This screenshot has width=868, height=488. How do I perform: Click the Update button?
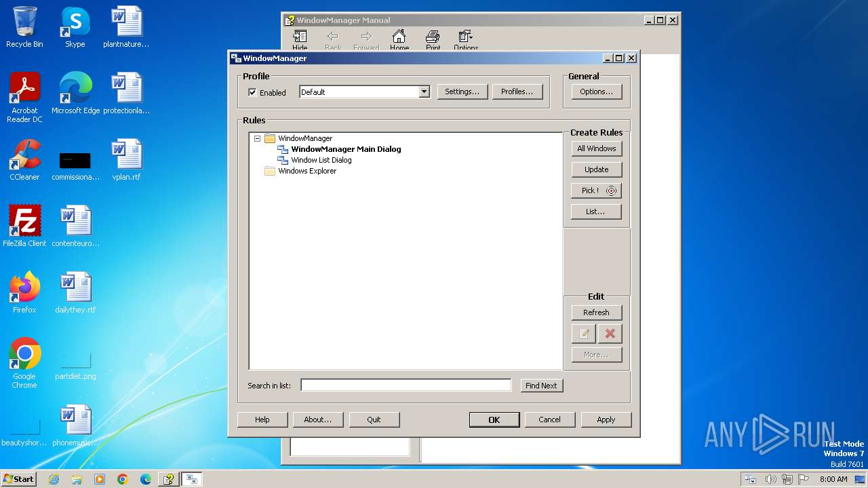coord(597,169)
